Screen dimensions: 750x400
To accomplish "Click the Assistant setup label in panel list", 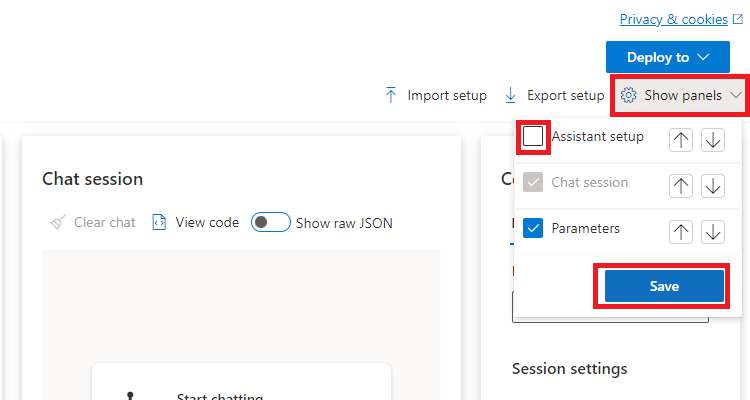I will [x=597, y=136].
